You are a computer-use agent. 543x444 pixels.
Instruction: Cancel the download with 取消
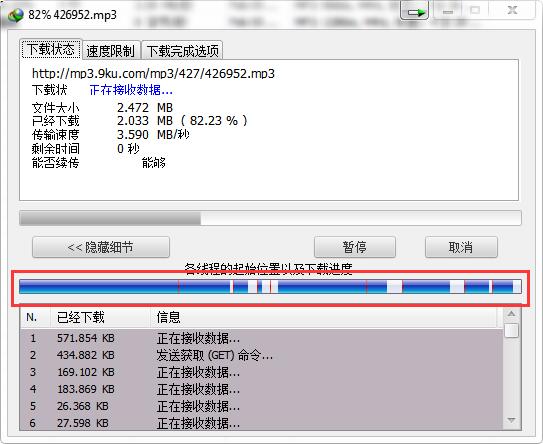[x=461, y=247]
